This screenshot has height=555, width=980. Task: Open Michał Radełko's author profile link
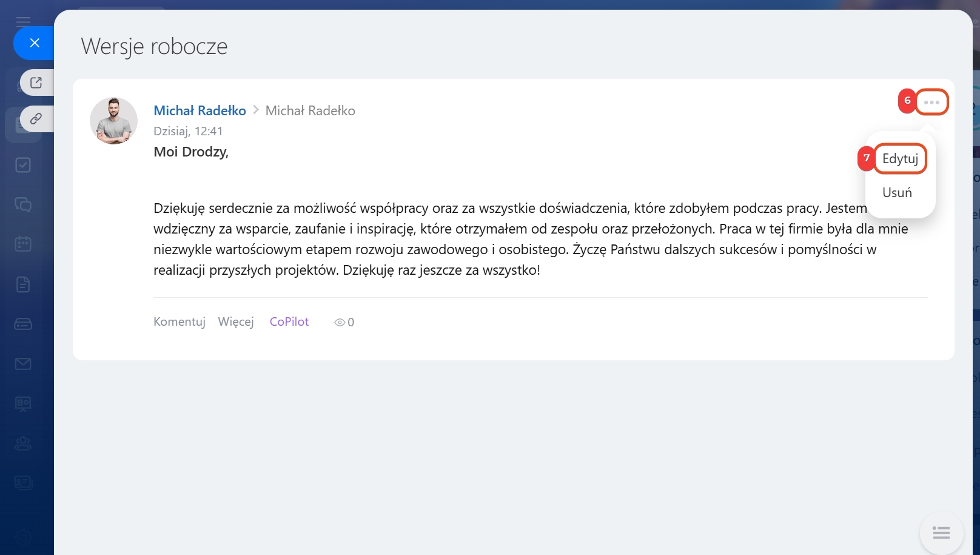tap(200, 111)
